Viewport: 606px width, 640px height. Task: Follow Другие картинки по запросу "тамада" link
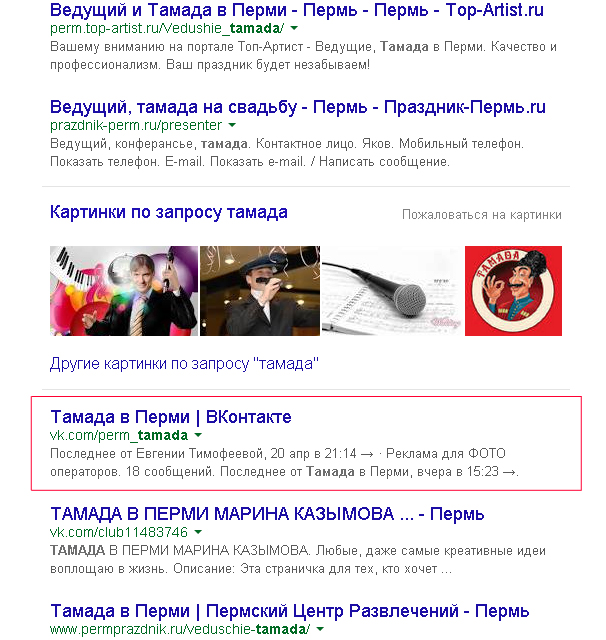click(184, 363)
